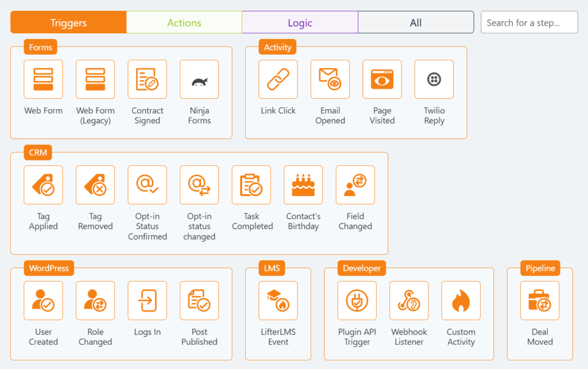Add the Contract Signed trigger
The width and height of the screenshot is (588, 369).
click(147, 79)
